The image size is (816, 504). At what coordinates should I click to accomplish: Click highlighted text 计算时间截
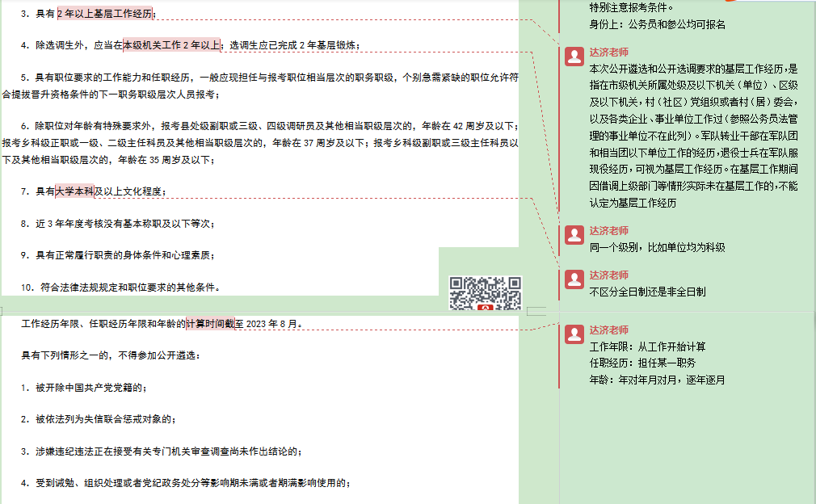tap(209, 324)
